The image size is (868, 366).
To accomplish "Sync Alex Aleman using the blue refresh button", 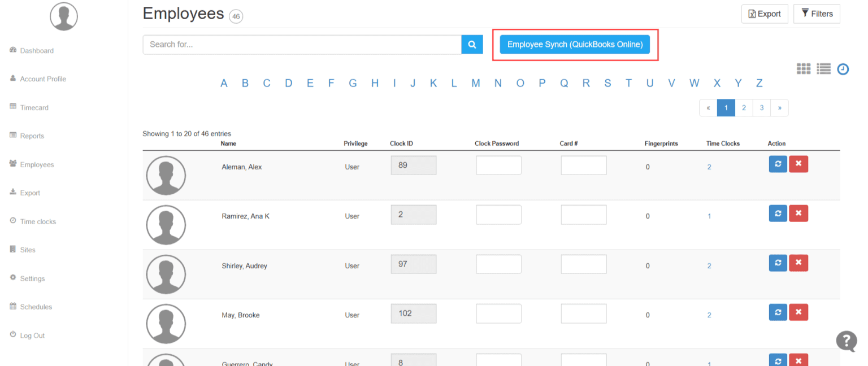I will pos(778,164).
